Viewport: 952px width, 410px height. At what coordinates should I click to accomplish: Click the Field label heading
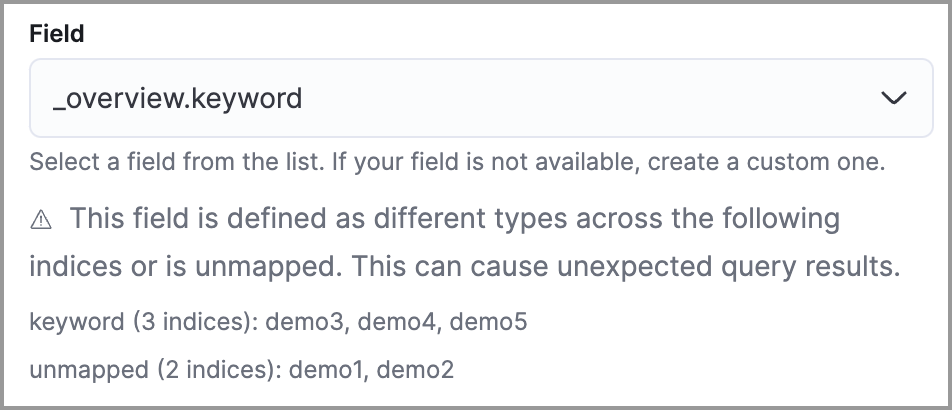pyautogui.click(x=57, y=34)
